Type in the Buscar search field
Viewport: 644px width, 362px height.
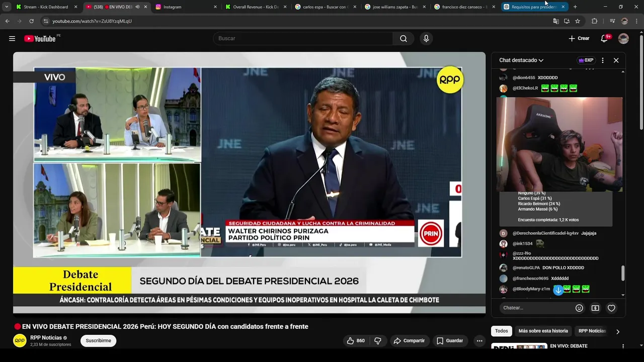point(303,39)
